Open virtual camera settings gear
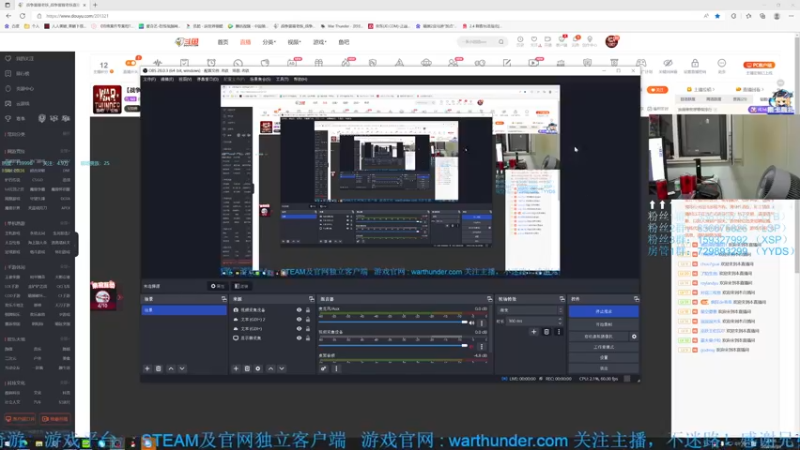This screenshot has width=800, height=450. pyautogui.click(x=634, y=337)
